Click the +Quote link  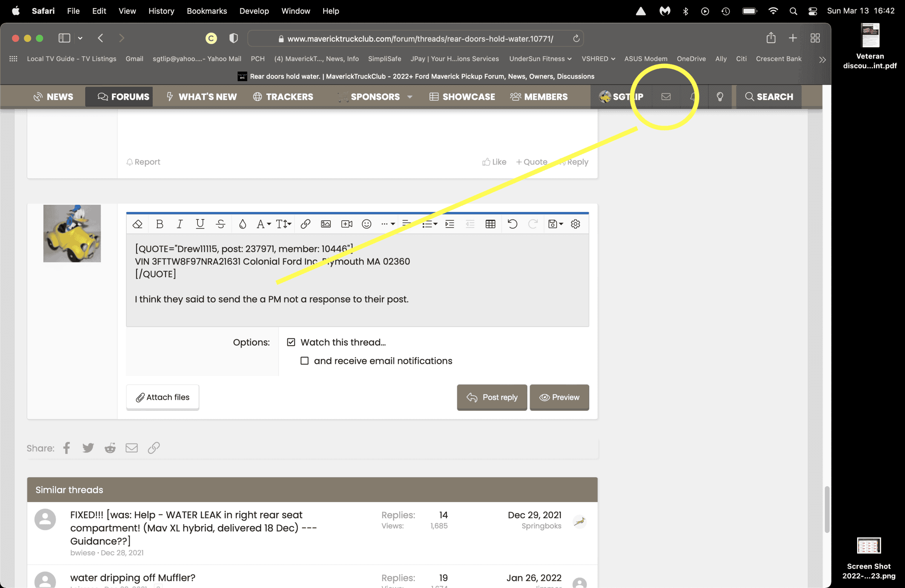point(532,162)
